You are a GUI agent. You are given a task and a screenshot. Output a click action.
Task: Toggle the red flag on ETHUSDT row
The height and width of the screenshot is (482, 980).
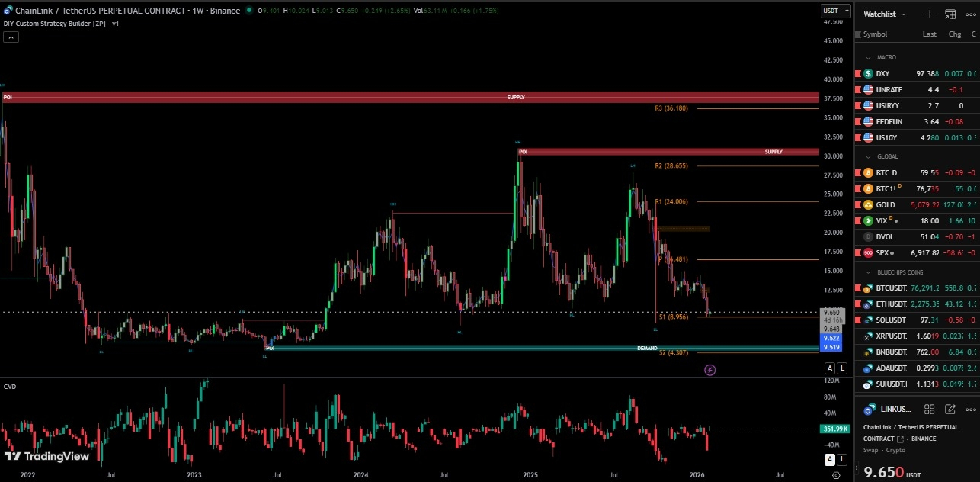point(857,304)
